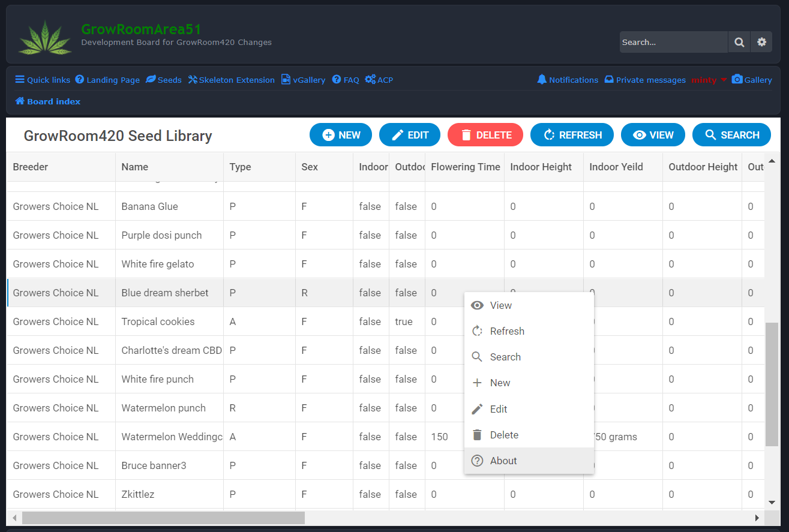The height and width of the screenshot is (532, 789).
Task: Click the blue NEW button
Action: click(341, 135)
